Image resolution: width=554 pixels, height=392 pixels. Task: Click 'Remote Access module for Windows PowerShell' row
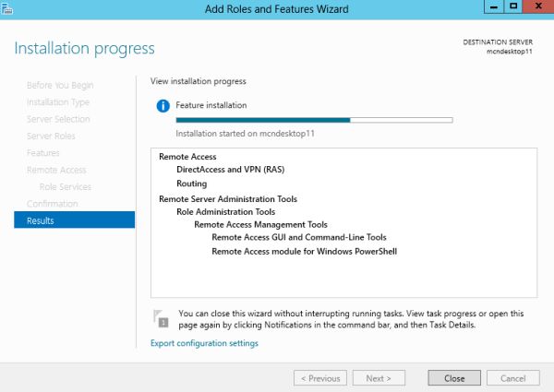pyautogui.click(x=304, y=252)
